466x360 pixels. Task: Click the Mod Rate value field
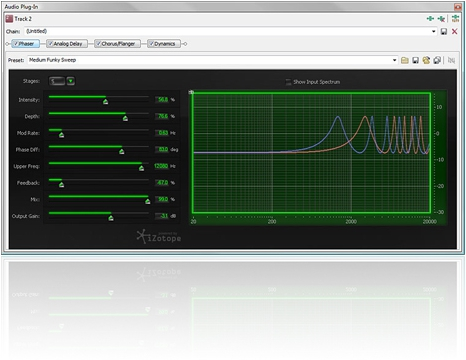(162, 133)
